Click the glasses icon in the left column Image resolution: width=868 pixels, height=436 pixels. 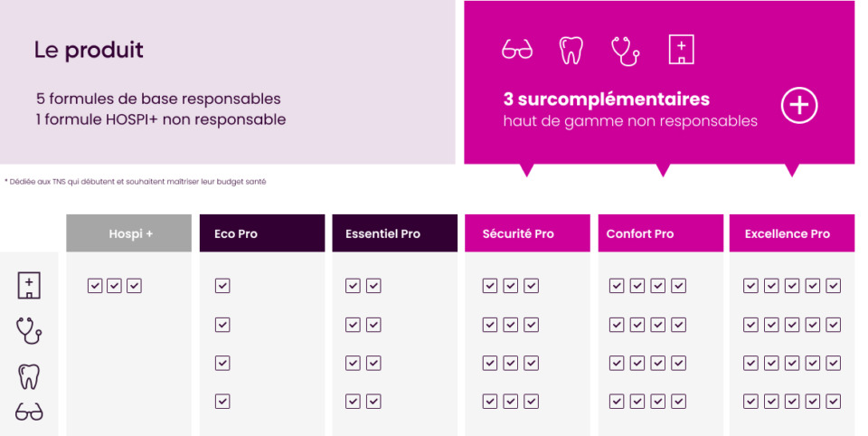(x=29, y=412)
